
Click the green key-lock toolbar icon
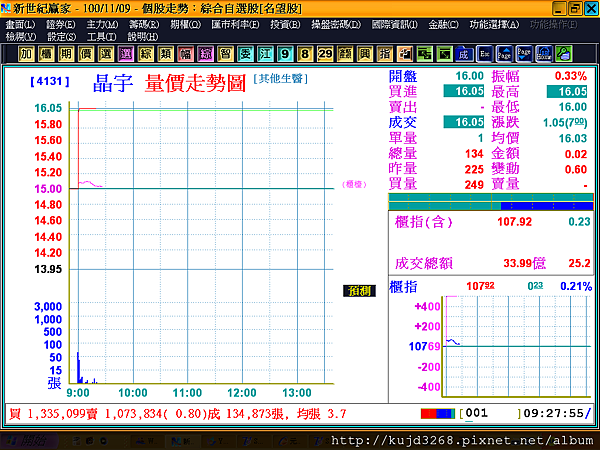(x=564, y=54)
